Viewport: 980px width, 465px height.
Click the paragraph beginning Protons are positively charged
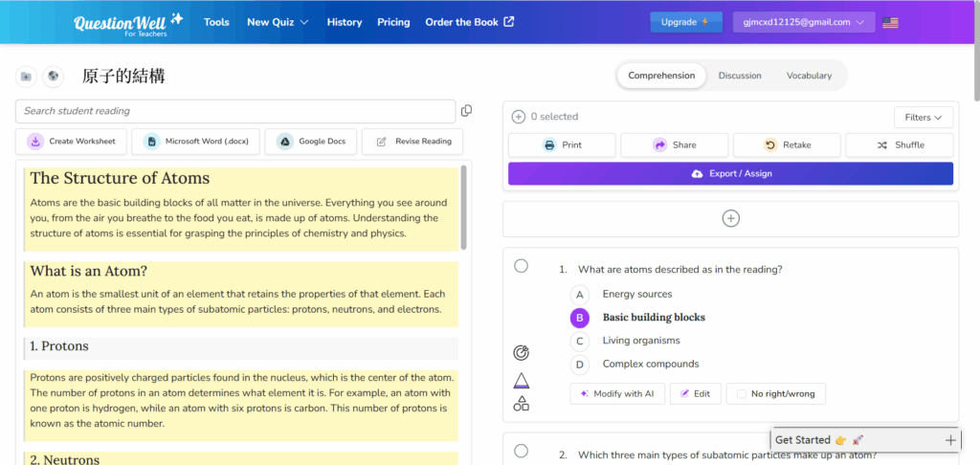pos(241,401)
